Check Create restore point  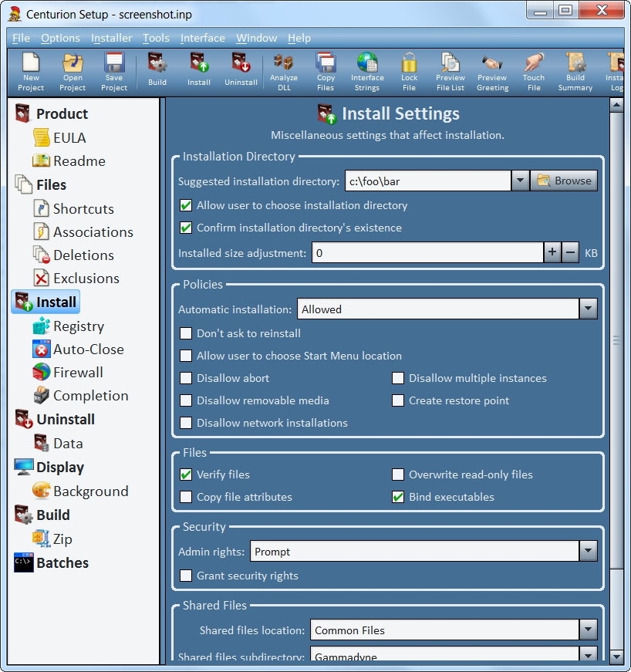[x=398, y=400]
